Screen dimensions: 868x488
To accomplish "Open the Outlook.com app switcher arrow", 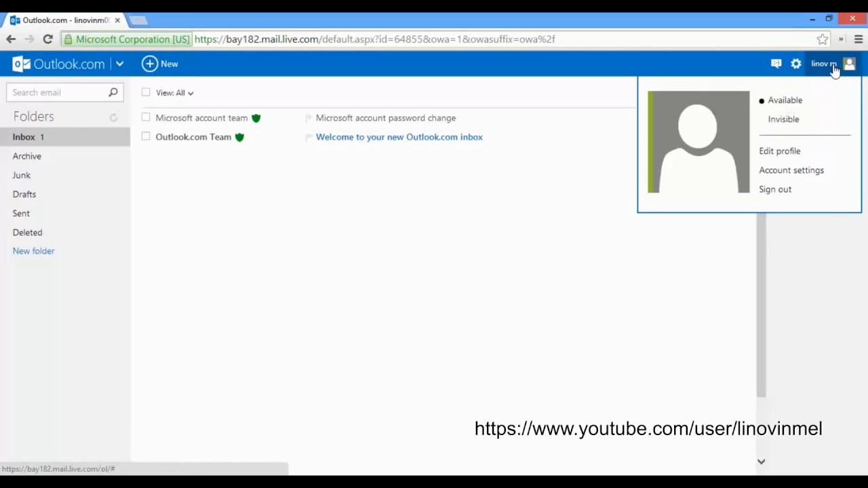I will pyautogui.click(x=119, y=64).
